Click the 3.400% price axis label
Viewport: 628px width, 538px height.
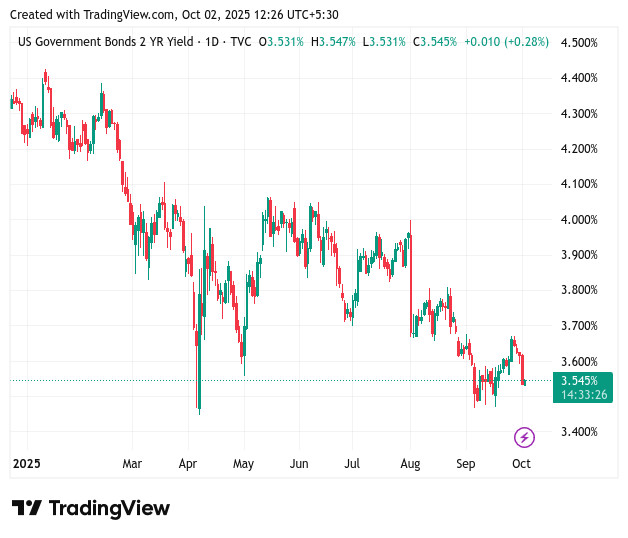tap(579, 432)
